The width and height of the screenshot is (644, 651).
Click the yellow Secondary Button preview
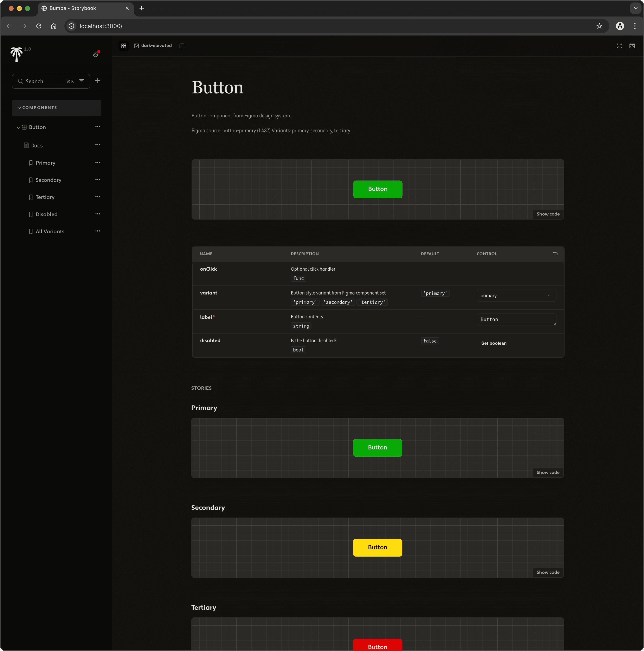click(x=377, y=548)
